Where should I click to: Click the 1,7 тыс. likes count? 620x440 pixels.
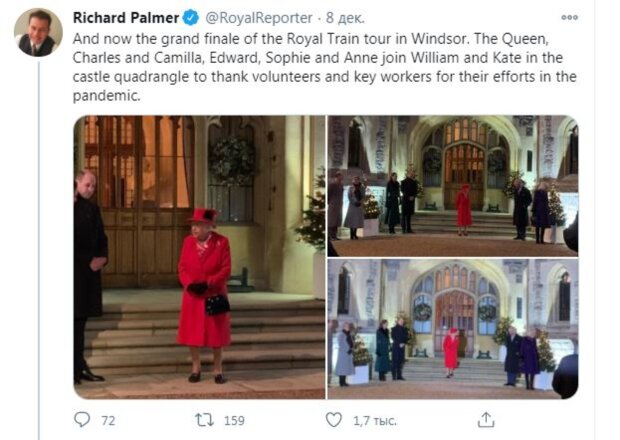click(374, 421)
